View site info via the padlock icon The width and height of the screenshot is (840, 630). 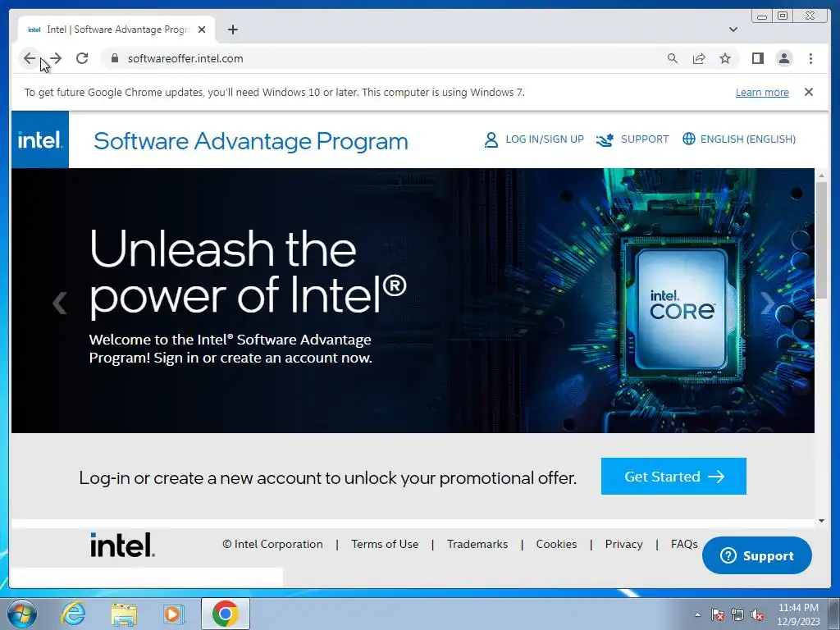point(114,58)
